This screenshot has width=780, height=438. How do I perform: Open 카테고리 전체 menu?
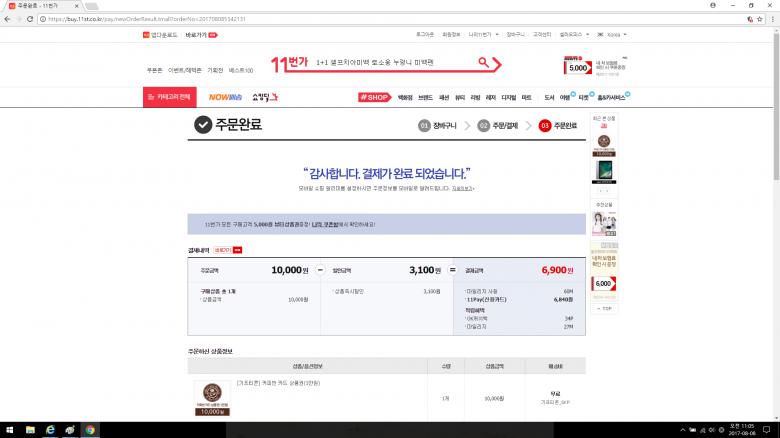(170, 97)
